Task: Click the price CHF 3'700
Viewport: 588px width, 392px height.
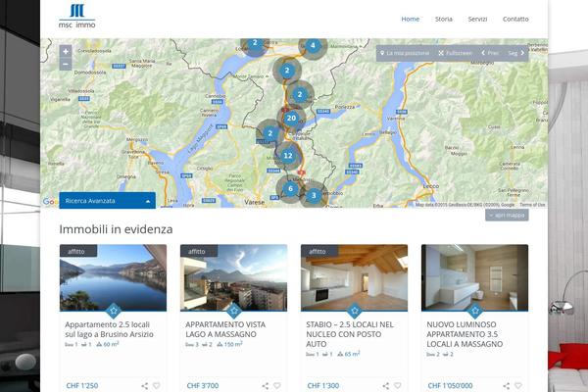Action: pos(203,385)
